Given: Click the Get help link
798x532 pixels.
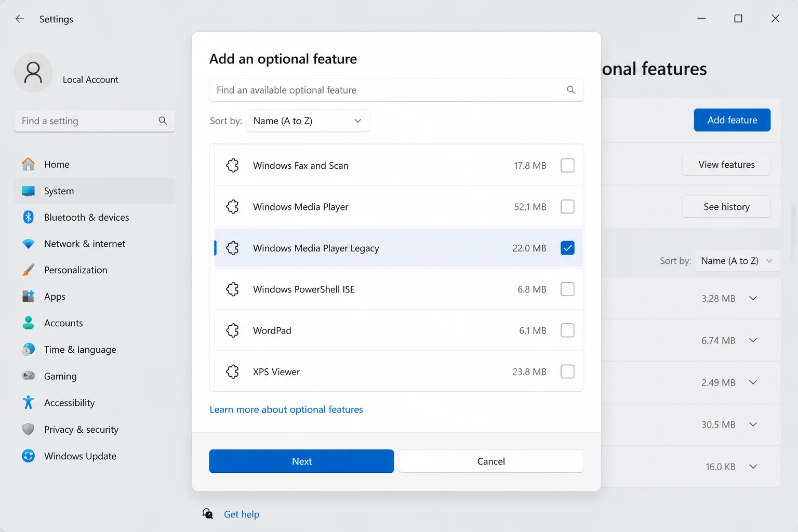Looking at the screenshot, I should pyautogui.click(x=242, y=514).
